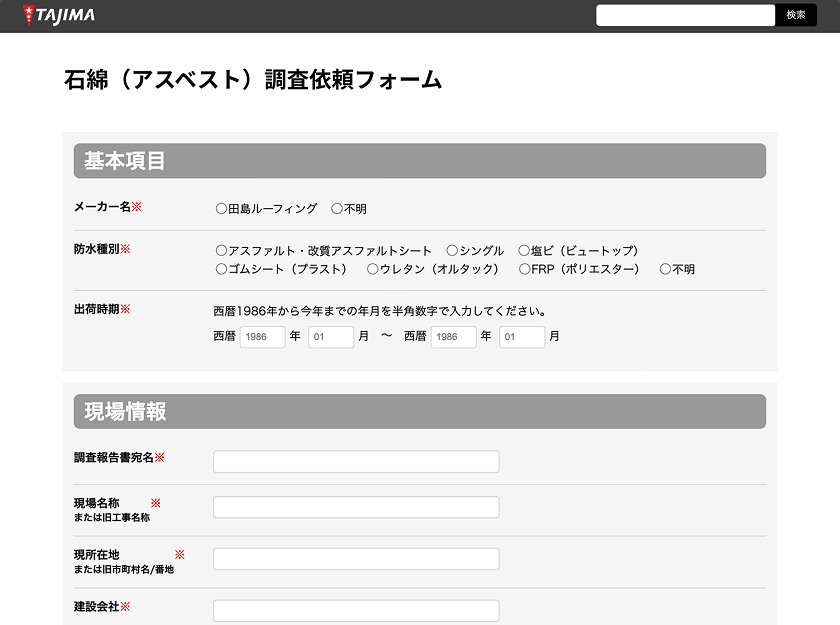The image size is (840, 625).
Task: Select 不明 for 防水種別
Action: tap(664, 269)
